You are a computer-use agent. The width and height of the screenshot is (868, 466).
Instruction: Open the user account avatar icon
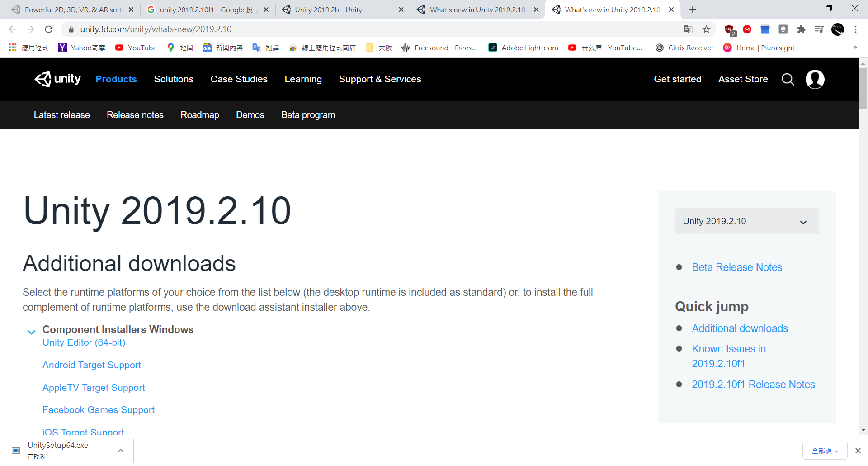point(815,79)
